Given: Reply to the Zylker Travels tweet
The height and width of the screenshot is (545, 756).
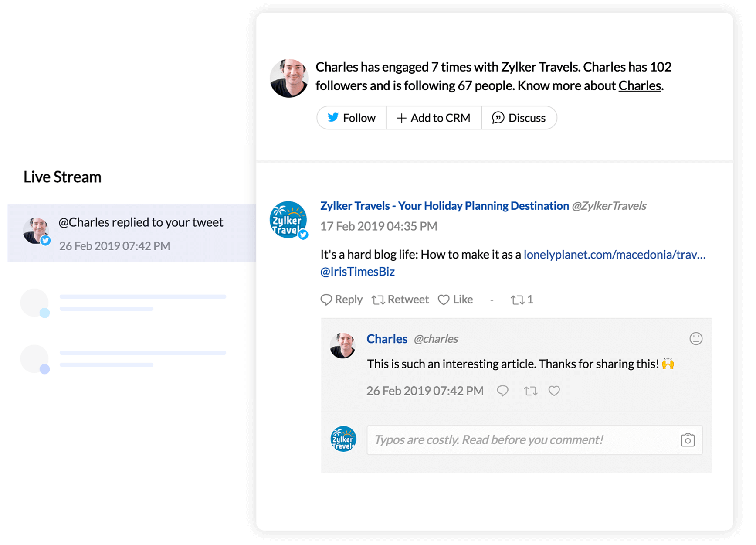Looking at the screenshot, I should [342, 300].
